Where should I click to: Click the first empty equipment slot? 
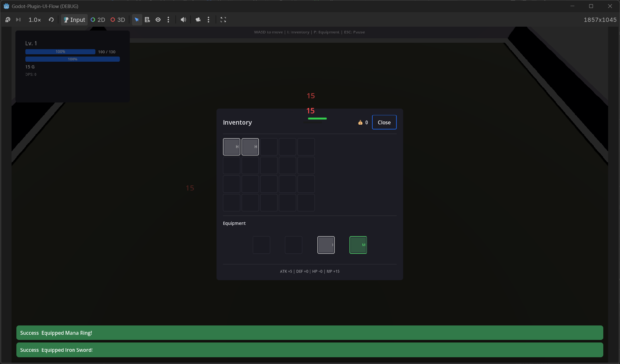click(261, 245)
